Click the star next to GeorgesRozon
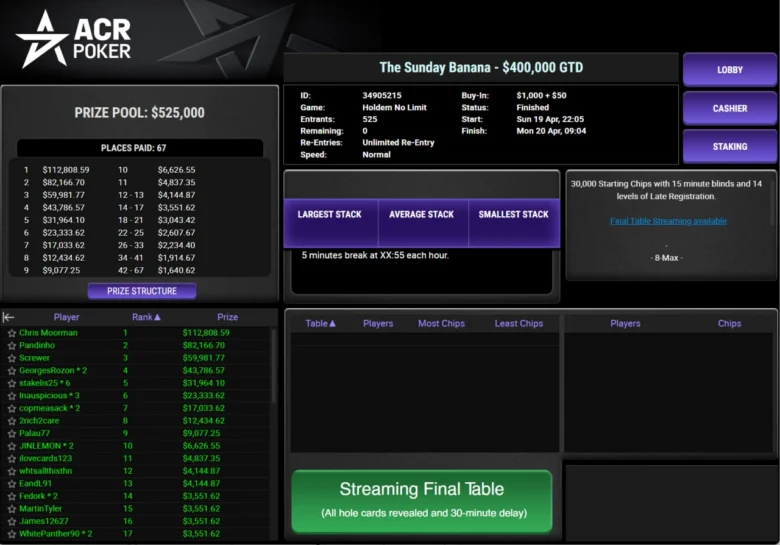The height and width of the screenshot is (545, 780). [x=11, y=371]
